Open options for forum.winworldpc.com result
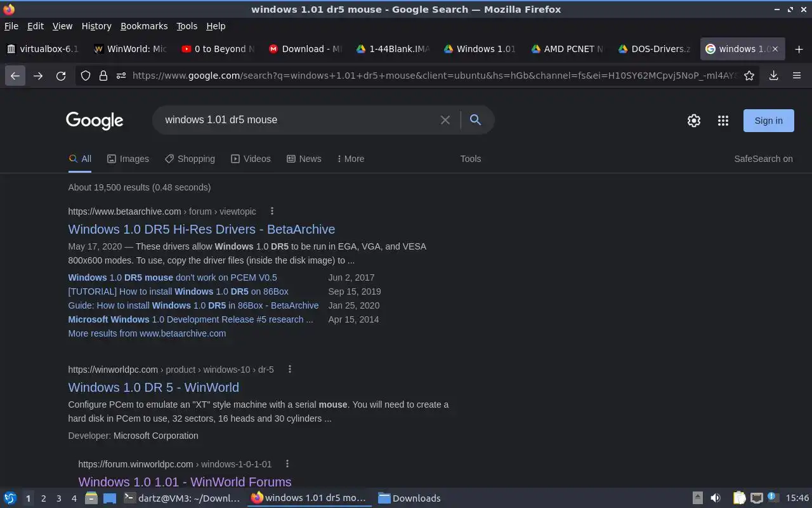Screen dimensions: 812x508 (x=287, y=464)
